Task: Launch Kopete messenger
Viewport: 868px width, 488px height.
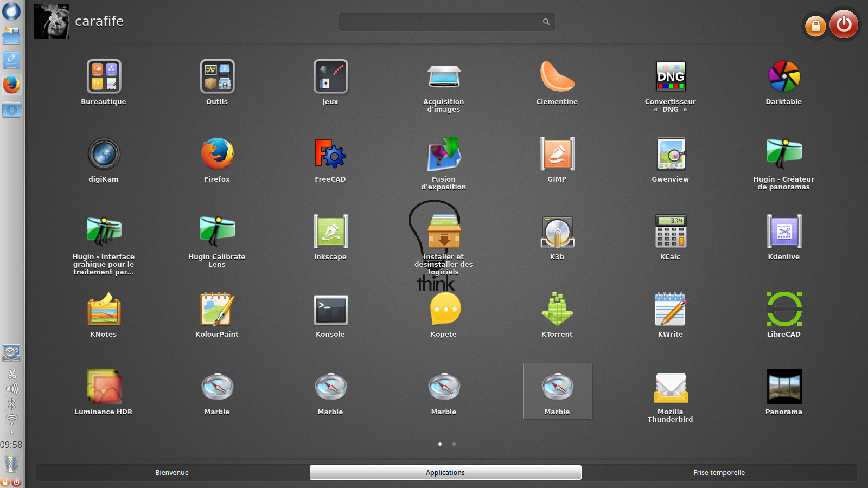Action: [x=444, y=315]
